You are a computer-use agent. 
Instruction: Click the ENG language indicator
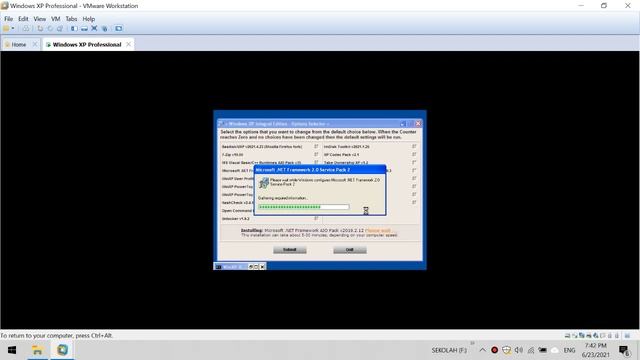tap(569, 350)
